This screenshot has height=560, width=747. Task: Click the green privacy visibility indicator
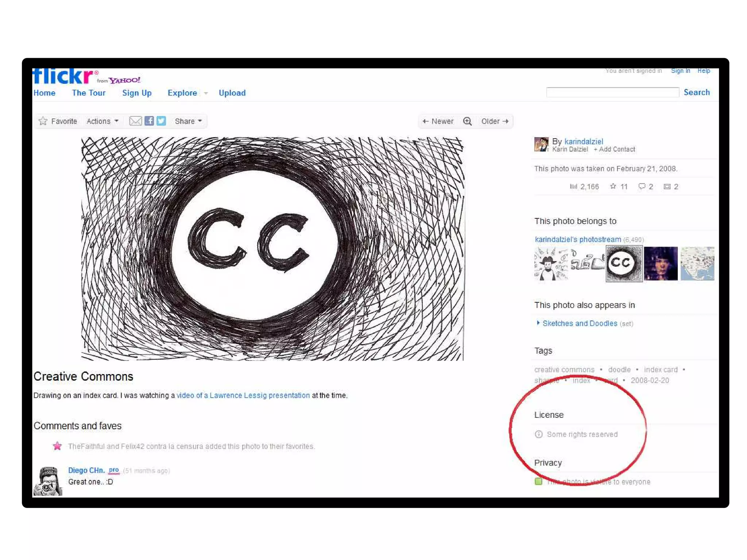point(538,481)
